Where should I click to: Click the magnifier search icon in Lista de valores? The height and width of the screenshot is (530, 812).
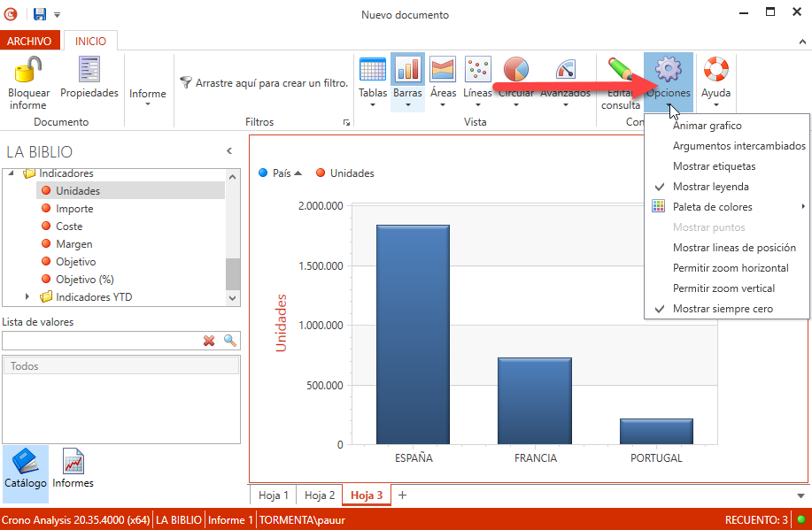(230, 341)
